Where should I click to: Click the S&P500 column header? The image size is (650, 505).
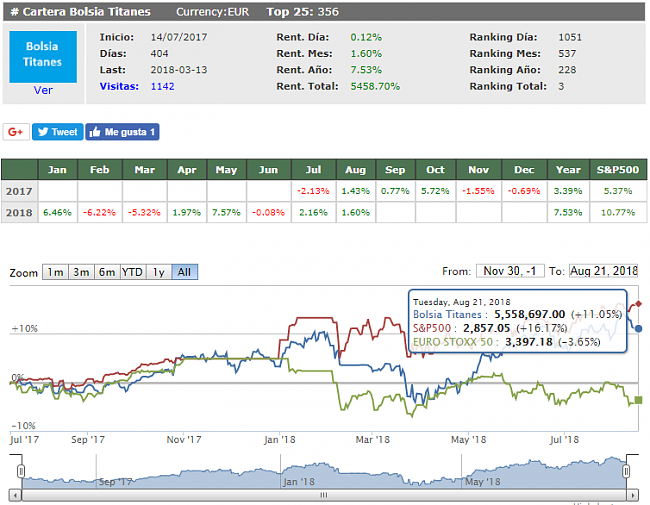(618, 170)
